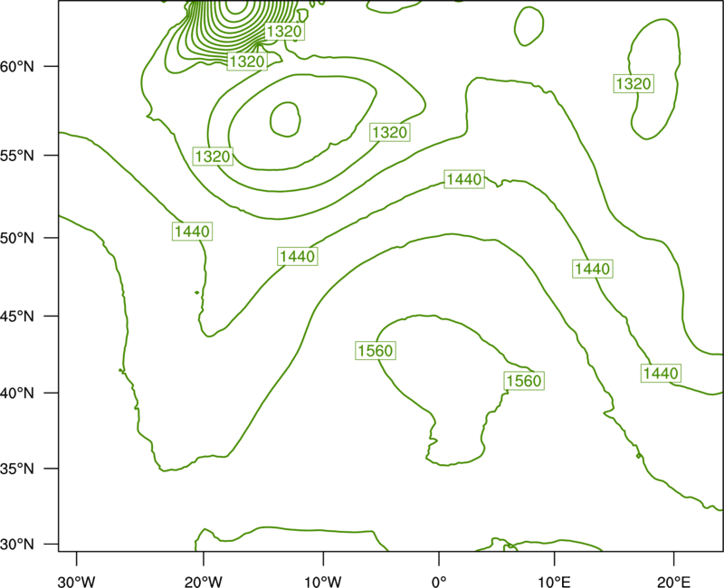
Task: Click the 40°N latitude axis label
Action: [17, 394]
